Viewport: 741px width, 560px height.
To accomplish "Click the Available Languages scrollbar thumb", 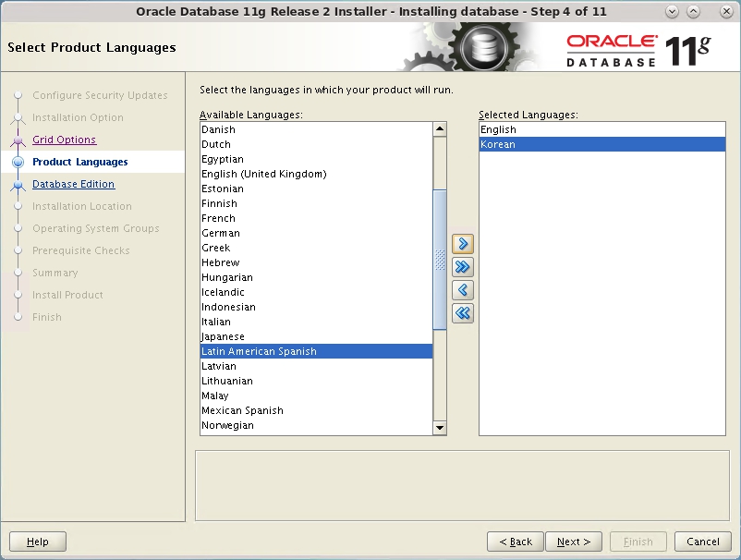I will tap(440, 260).
